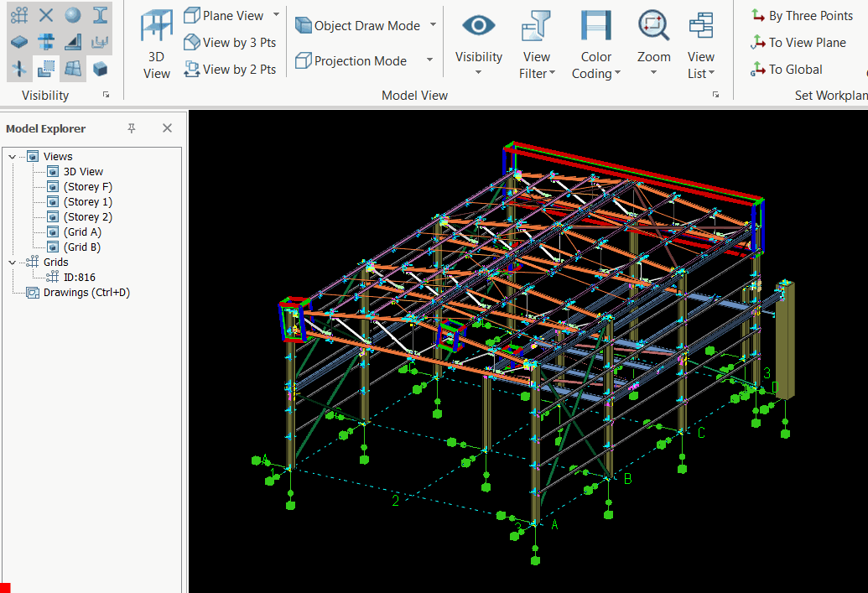Viewport: 868px width, 593px height.
Task: Click the View by 2 Pts icon
Action: [x=192, y=70]
